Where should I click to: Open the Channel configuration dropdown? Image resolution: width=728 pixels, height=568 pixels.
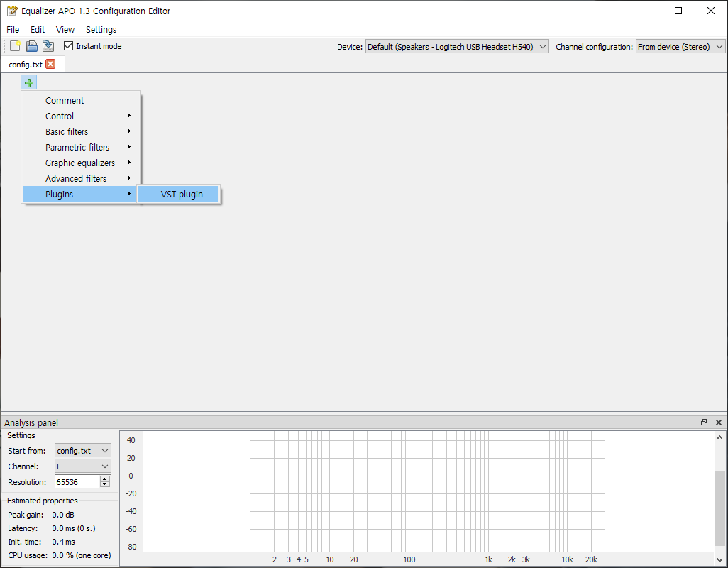pos(680,46)
